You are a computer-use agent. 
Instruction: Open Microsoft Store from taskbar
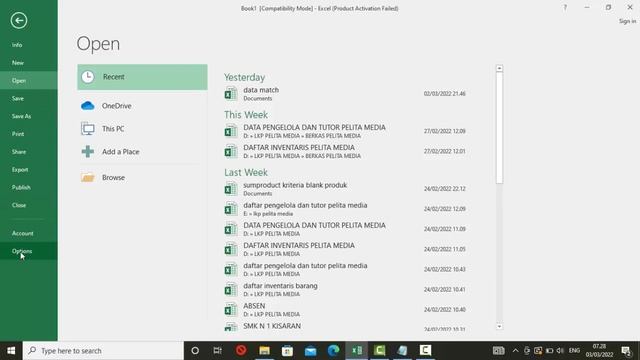pos(287,351)
